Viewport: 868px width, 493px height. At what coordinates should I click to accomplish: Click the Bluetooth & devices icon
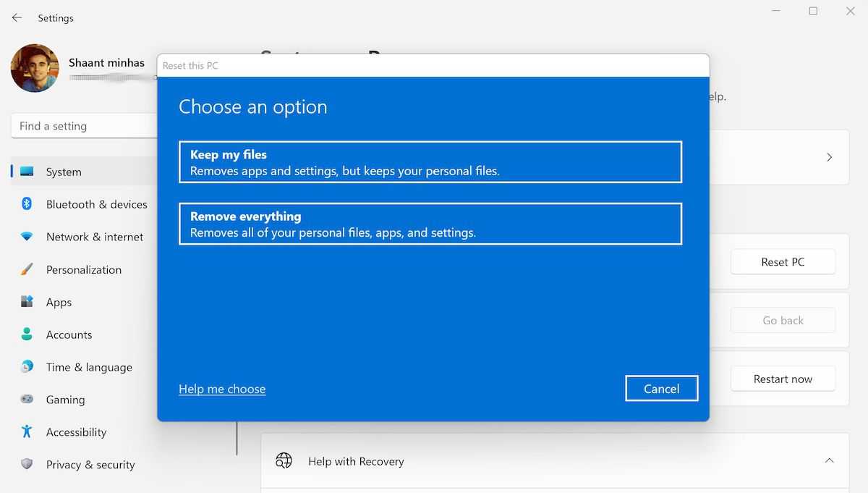[x=27, y=204]
